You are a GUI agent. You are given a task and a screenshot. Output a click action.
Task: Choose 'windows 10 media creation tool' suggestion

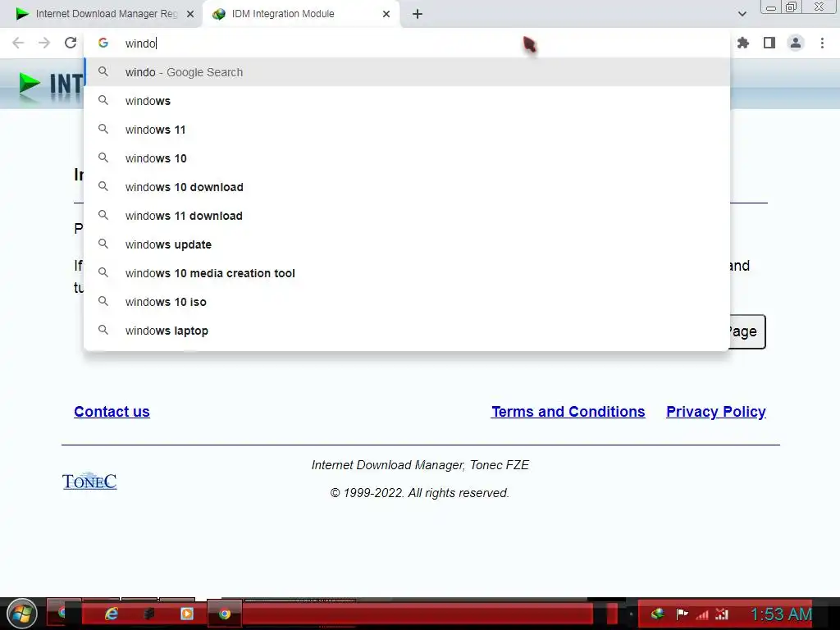tap(407, 273)
